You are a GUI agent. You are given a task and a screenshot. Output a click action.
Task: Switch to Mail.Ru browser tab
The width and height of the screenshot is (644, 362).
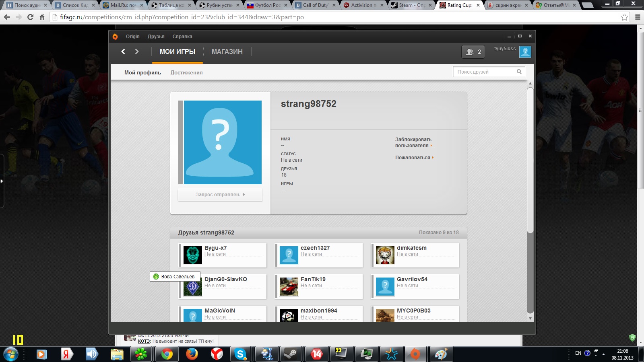(x=123, y=5)
